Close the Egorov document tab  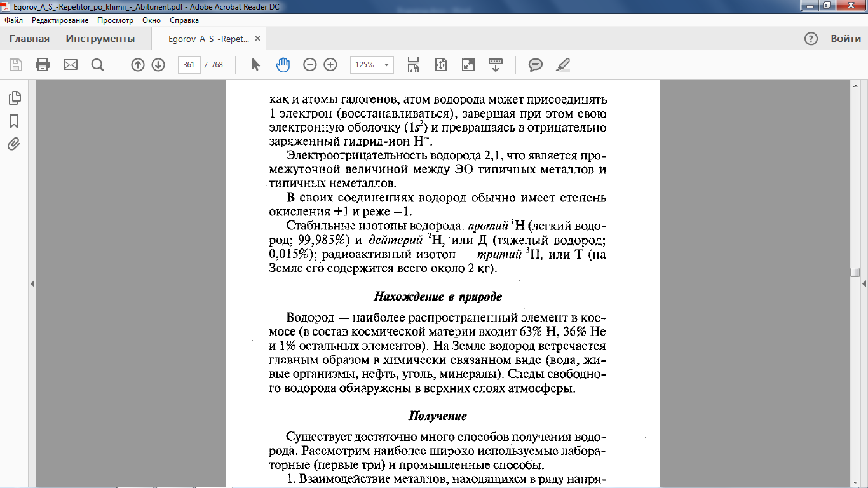click(257, 39)
